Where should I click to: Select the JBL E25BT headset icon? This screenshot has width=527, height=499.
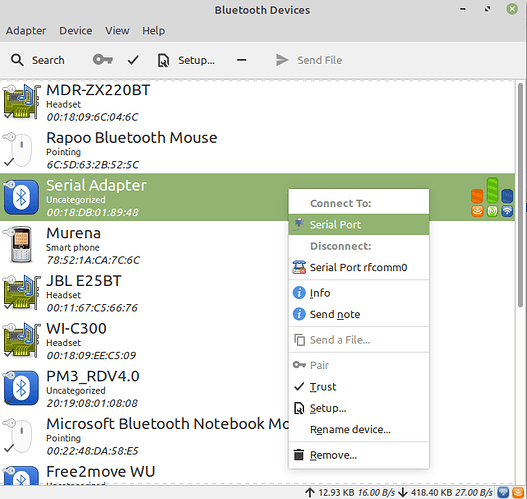pyautogui.click(x=22, y=293)
